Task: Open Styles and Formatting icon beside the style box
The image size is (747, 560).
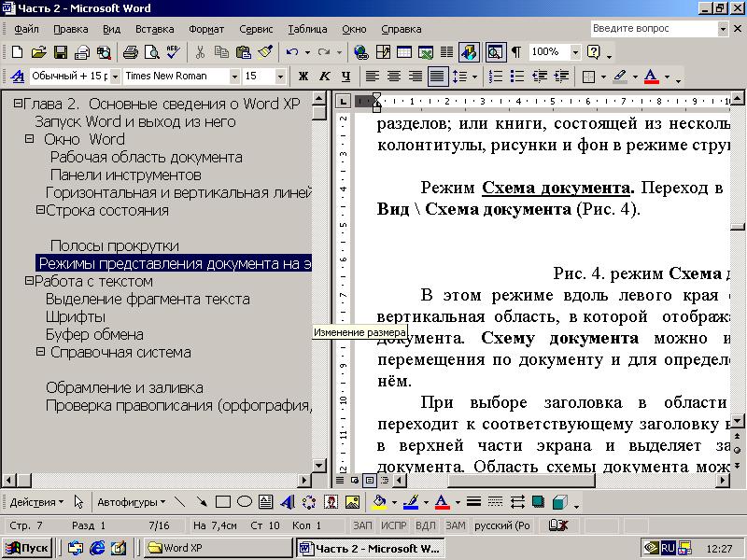Action: point(18,77)
